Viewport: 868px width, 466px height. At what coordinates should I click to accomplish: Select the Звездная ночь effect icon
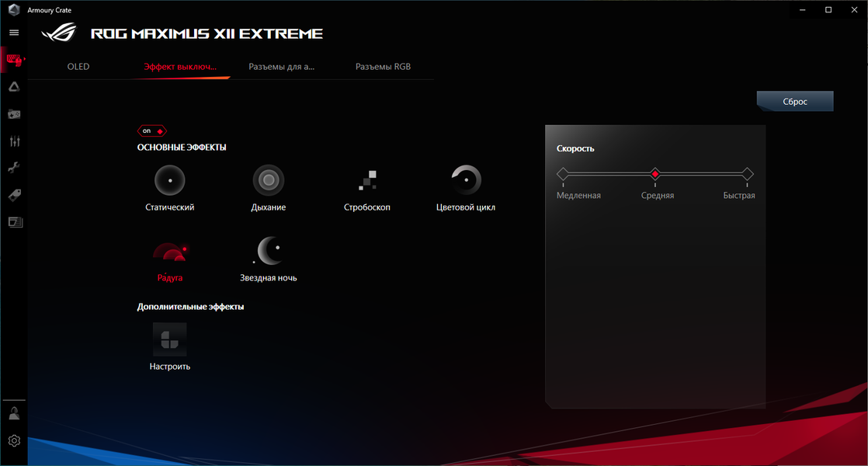[x=269, y=251]
